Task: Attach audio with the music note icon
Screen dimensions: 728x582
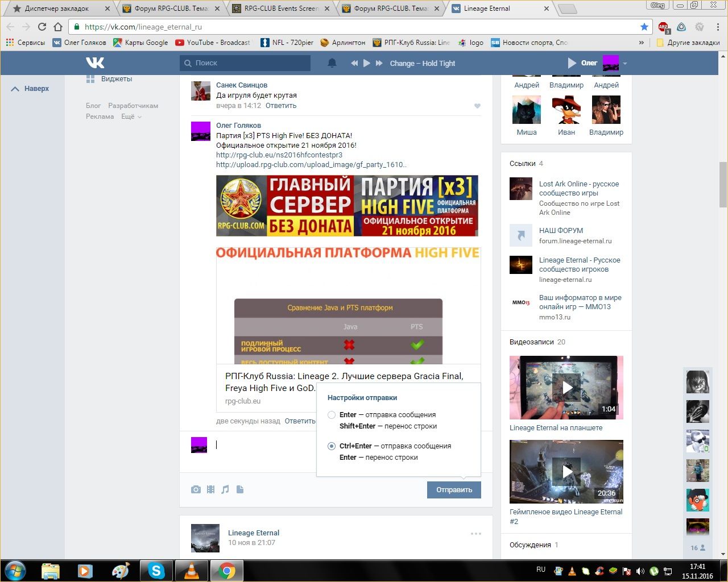Action: 225,489
